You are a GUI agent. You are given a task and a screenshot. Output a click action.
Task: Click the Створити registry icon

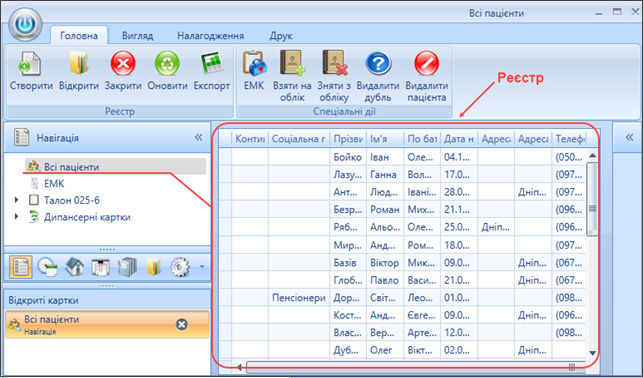pyautogui.click(x=30, y=64)
